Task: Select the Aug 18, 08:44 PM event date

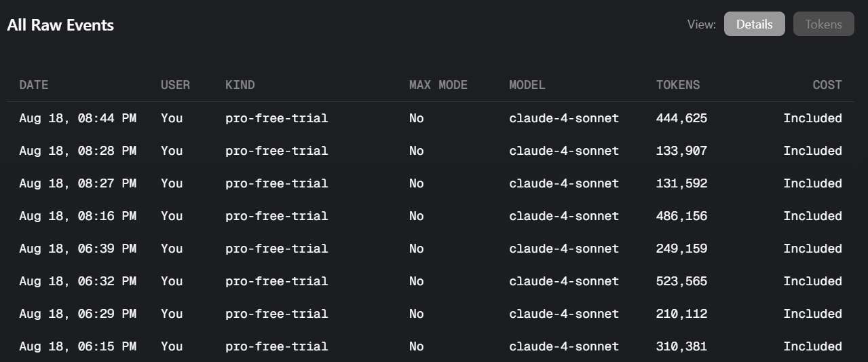Action: 77,118
